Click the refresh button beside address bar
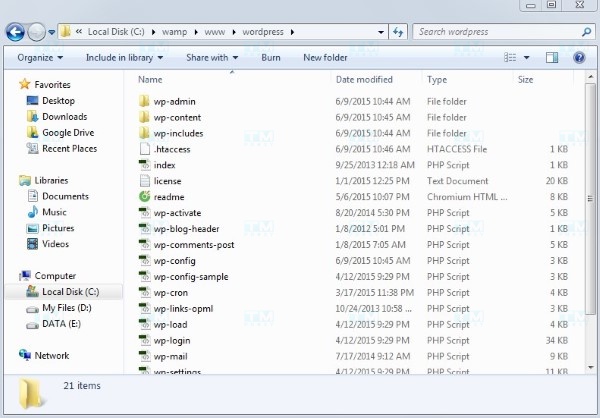This screenshot has height=418, width=600. click(x=397, y=32)
